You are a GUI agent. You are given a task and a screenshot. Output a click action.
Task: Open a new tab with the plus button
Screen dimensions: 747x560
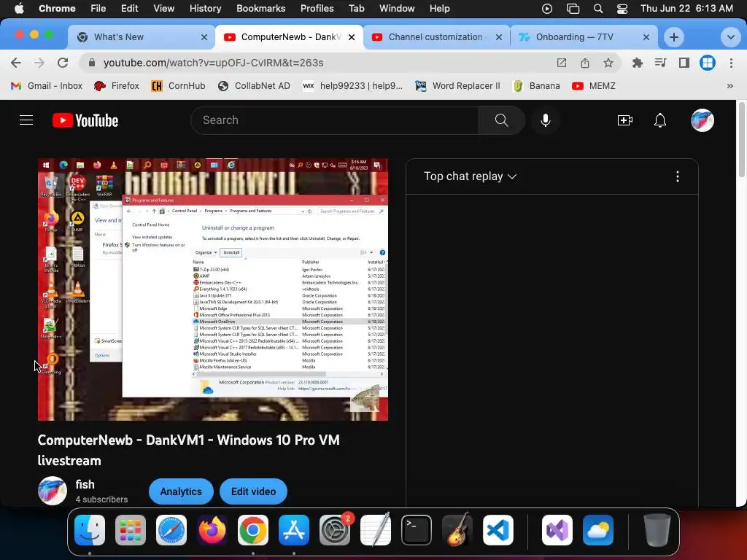point(673,37)
